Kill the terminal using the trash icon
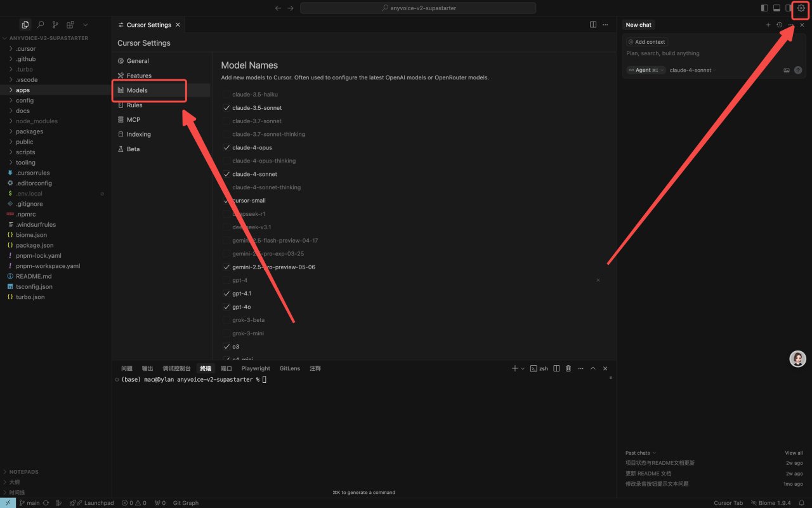The image size is (812, 508). pyautogui.click(x=568, y=368)
